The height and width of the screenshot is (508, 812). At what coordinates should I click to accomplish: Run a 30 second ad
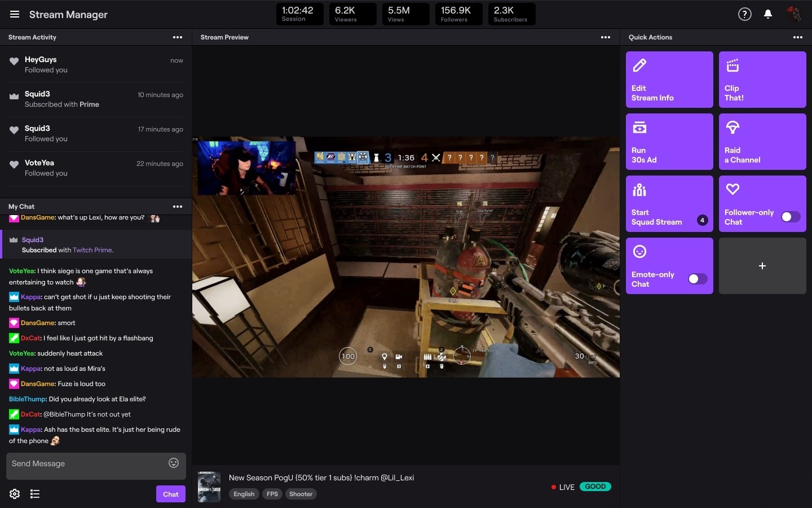(669, 142)
